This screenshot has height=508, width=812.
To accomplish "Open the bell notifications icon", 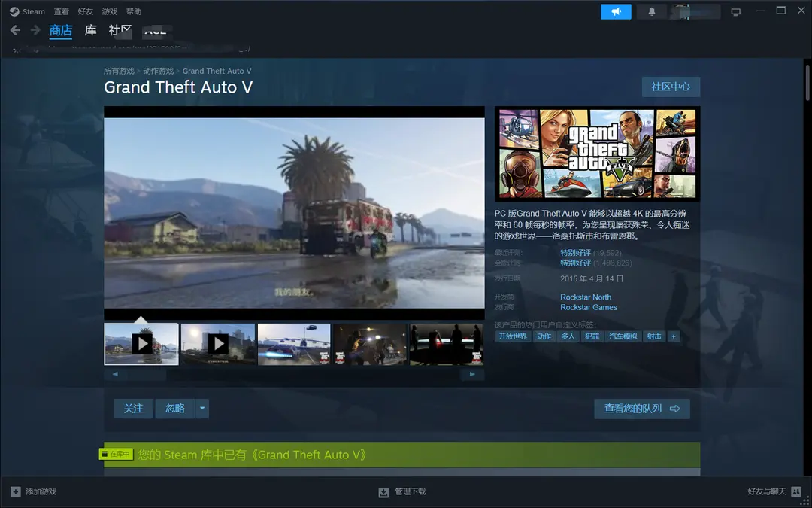I will pyautogui.click(x=651, y=11).
